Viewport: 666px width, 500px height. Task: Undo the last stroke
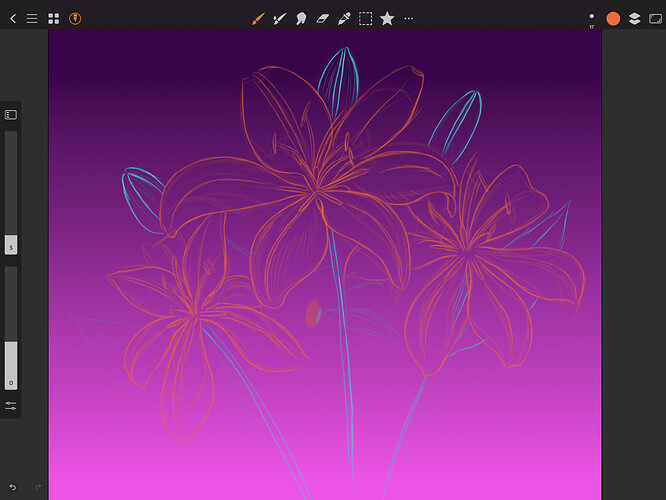pos(13,487)
